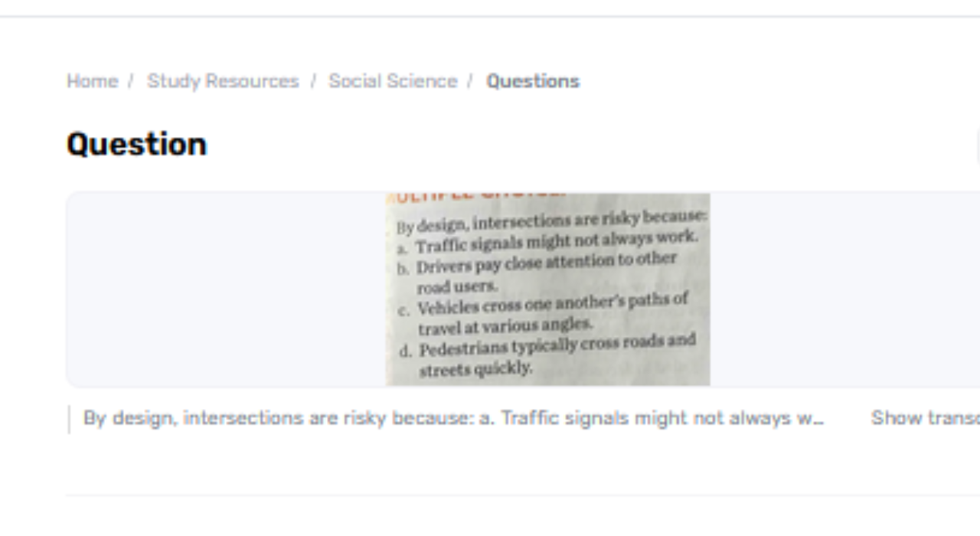Click the Show transcribed text link
This screenshot has height=536, width=980.
924,418
